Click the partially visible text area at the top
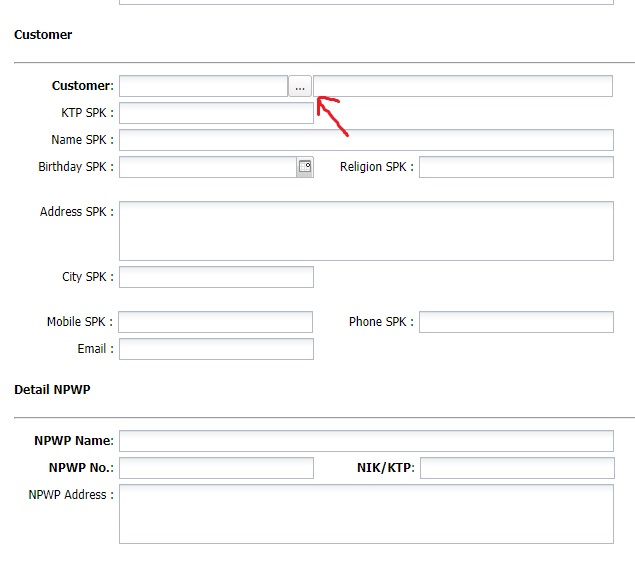Image resolution: width=635 pixels, height=563 pixels. [x=366, y=2]
